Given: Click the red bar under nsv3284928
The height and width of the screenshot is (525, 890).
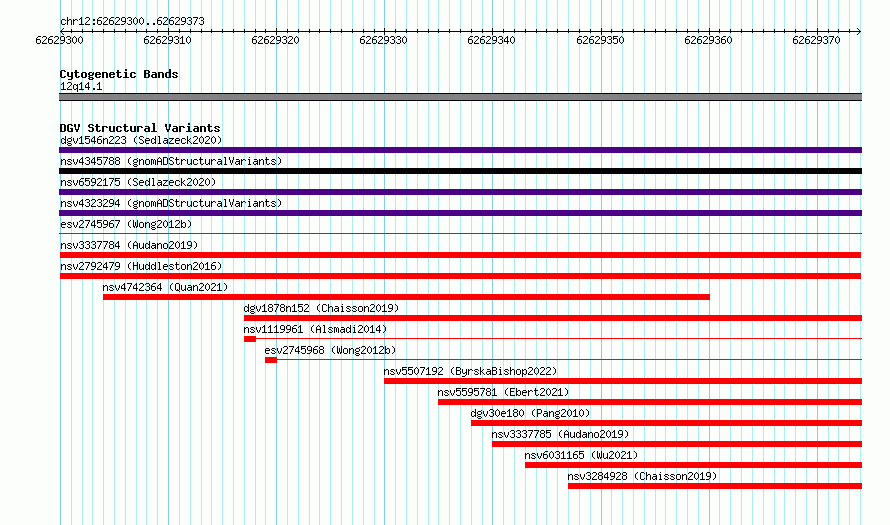Looking at the screenshot, I should (715, 486).
